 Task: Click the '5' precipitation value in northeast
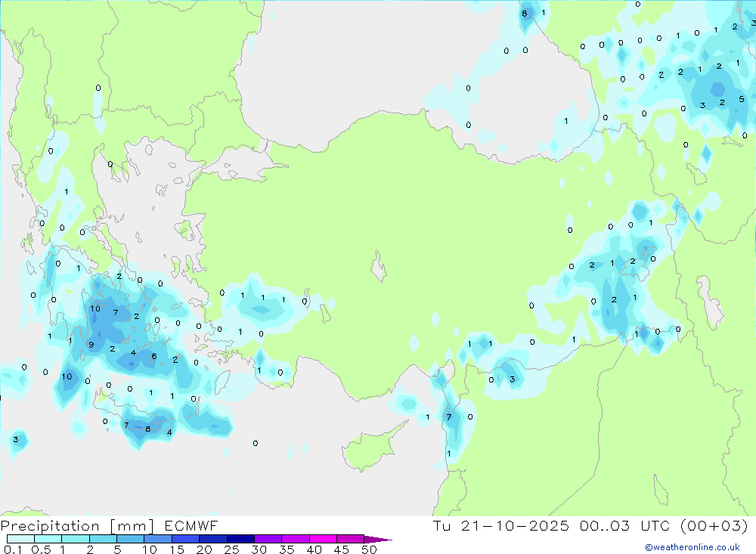click(x=741, y=99)
